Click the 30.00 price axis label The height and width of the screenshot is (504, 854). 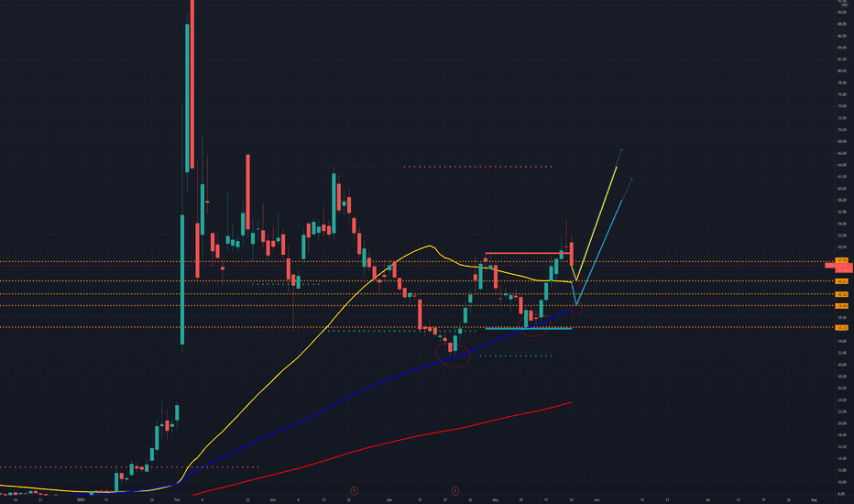tap(842, 365)
